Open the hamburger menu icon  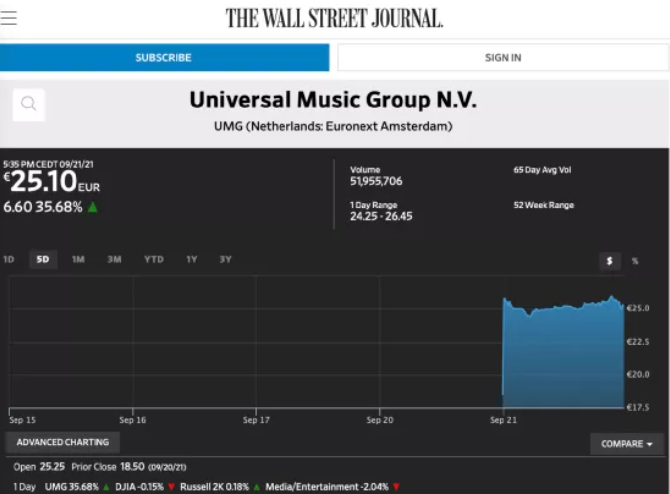click(x=9, y=18)
